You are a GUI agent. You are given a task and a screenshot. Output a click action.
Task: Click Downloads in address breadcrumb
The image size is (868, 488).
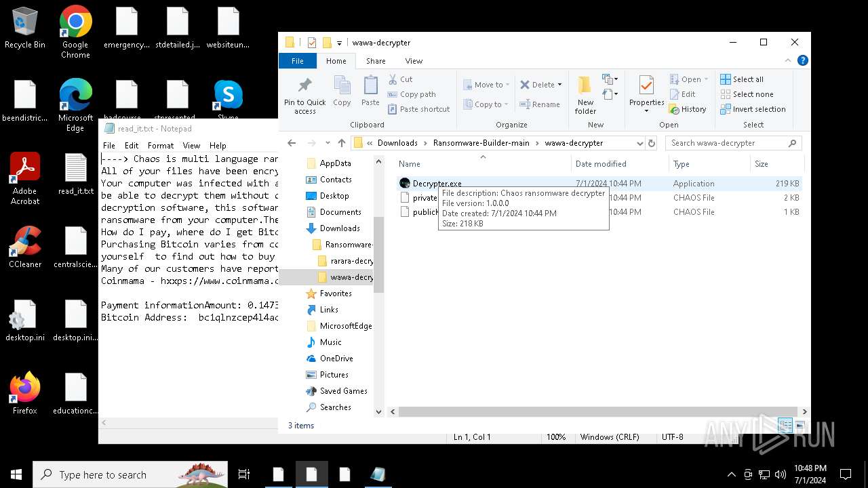(x=397, y=143)
